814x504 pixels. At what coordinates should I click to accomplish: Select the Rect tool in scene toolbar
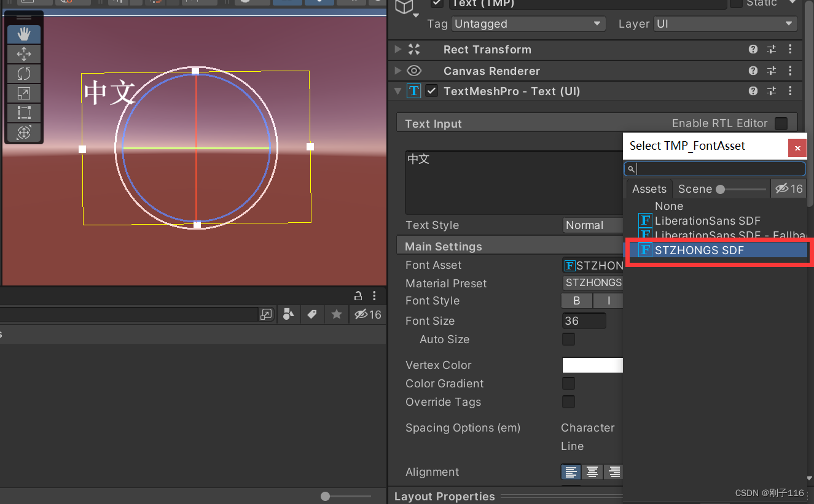(24, 113)
